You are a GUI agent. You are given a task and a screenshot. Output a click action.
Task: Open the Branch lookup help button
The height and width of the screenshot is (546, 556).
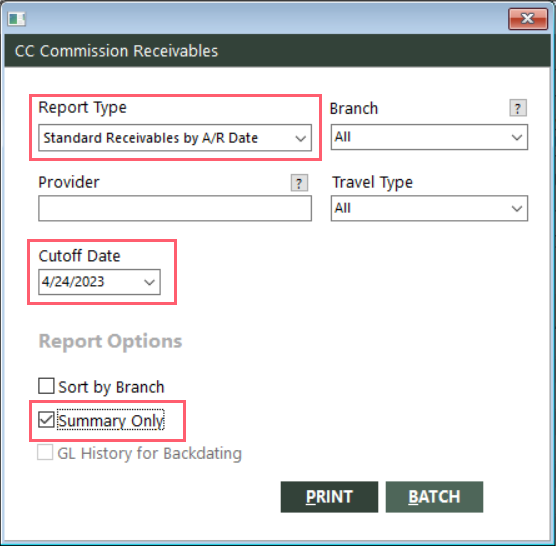pos(518,108)
